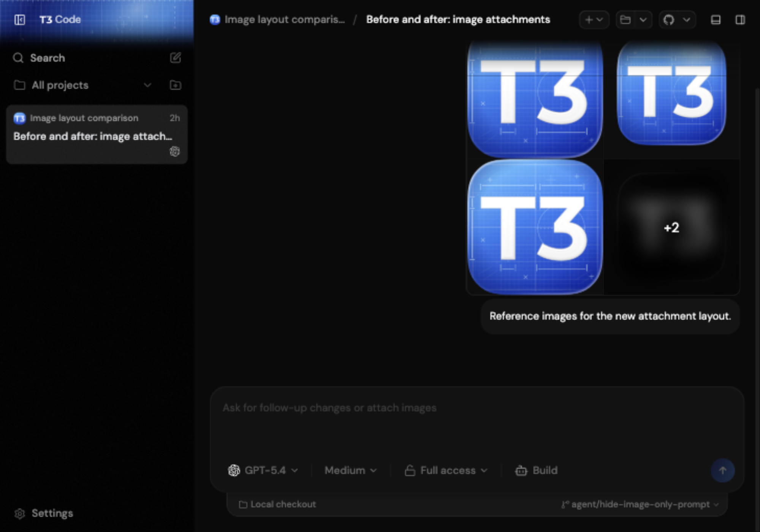Open dropdown chevron next to folder button

(x=643, y=19)
